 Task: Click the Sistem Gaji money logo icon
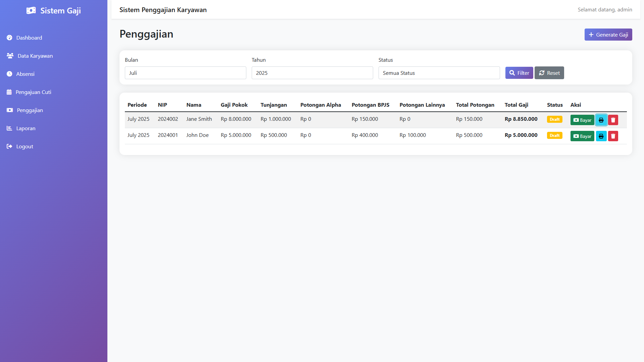pos(31,11)
